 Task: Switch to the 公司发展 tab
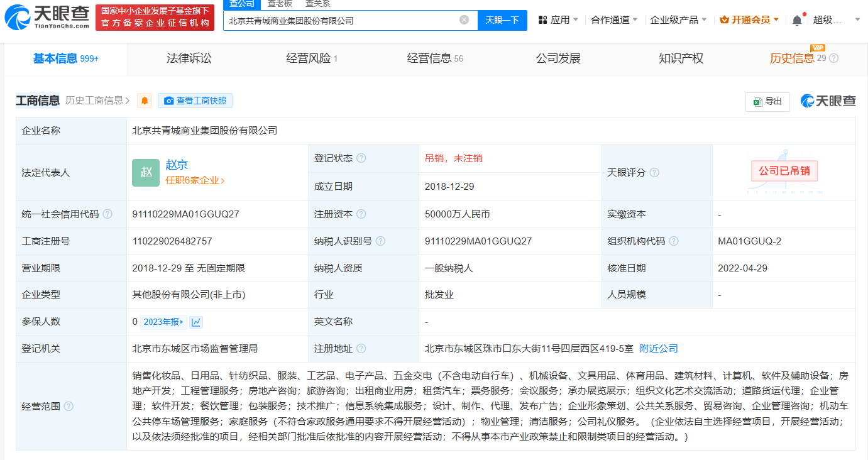tap(558, 58)
